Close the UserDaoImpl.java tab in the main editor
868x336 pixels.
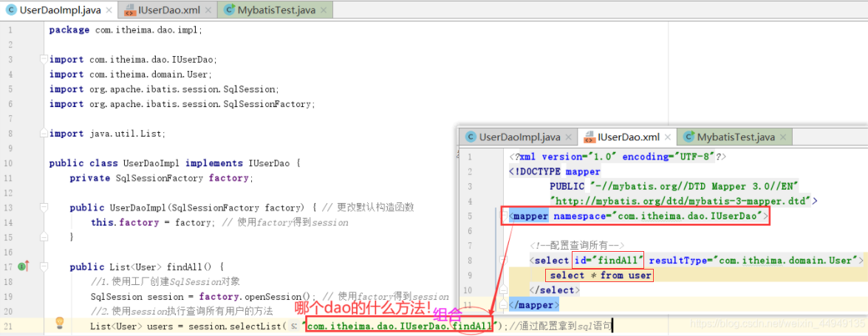109,10
